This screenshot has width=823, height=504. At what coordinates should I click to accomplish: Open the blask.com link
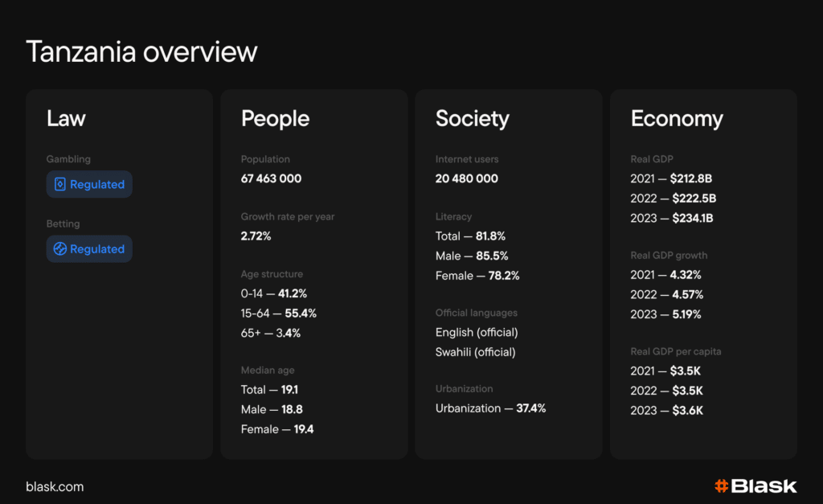[x=55, y=486]
